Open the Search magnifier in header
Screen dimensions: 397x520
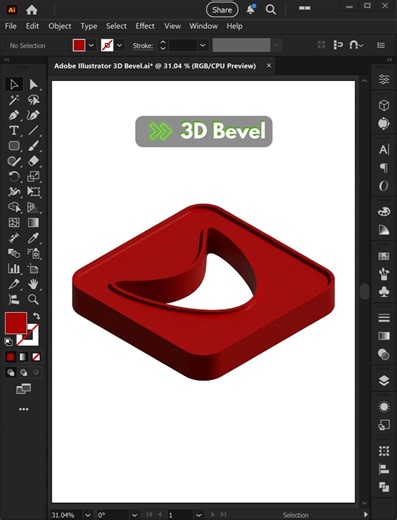coord(271,10)
